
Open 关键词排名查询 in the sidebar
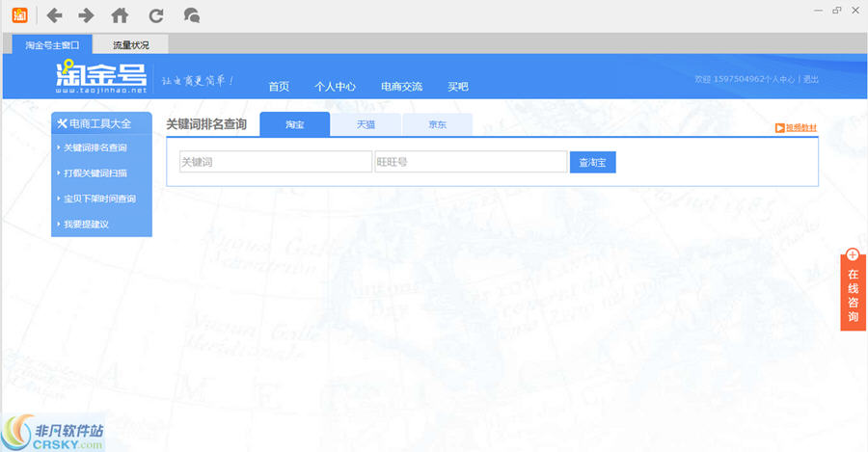tap(95, 147)
